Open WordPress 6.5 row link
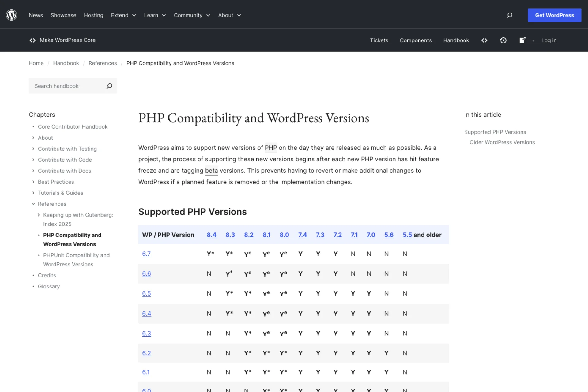Screen dimensions: 588x392 tap(146, 293)
